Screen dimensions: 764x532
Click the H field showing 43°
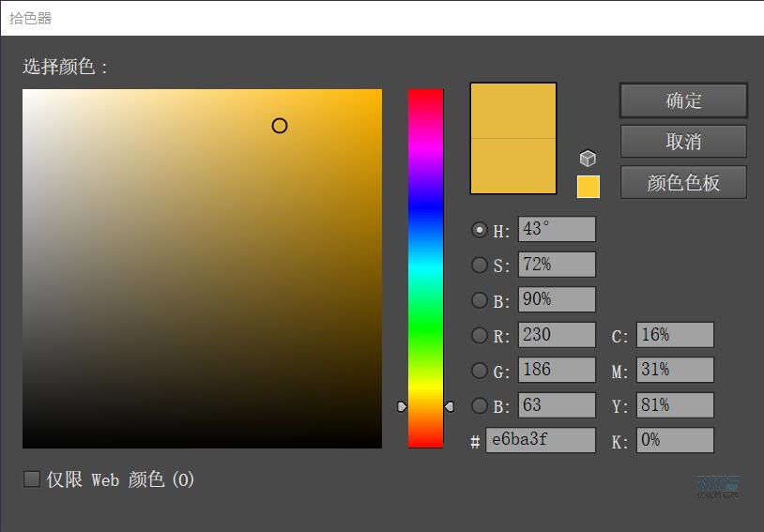coord(557,229)
